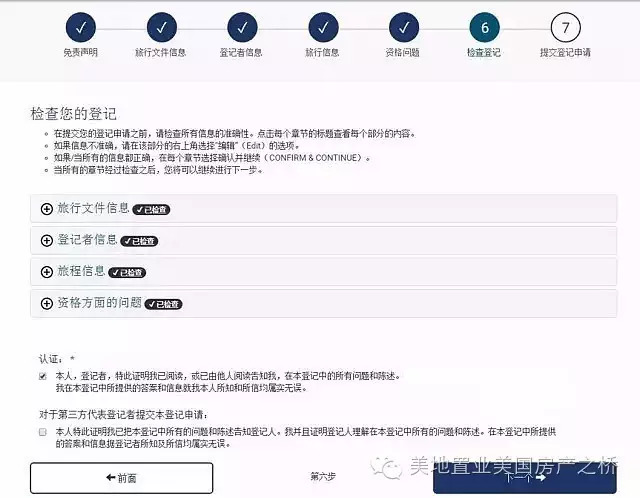Screen dimensions: 640x498
Task: Open the 旅程信息 section title
Action: pyautogui.click(x=81, y=271)
